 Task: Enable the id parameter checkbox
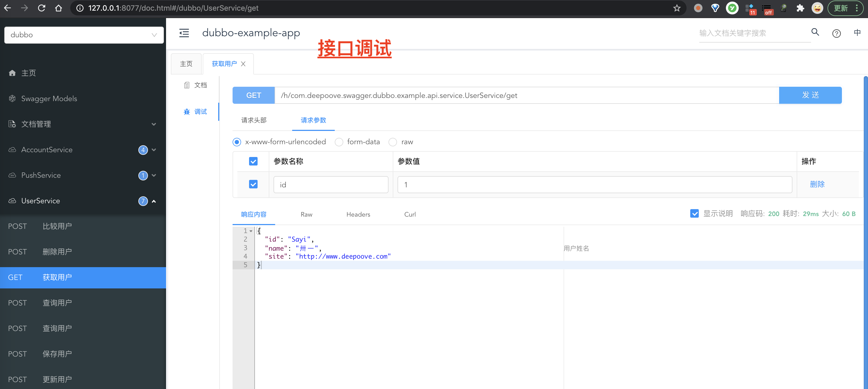[x=254, y=184]
